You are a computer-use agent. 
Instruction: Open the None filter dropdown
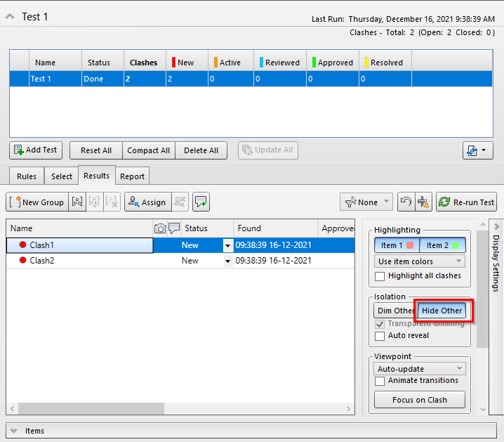(x=366, y=202)
